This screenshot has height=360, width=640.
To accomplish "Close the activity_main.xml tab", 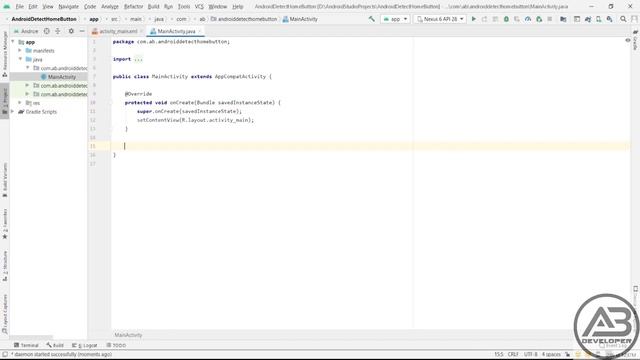I will click(x=142, y=31).
